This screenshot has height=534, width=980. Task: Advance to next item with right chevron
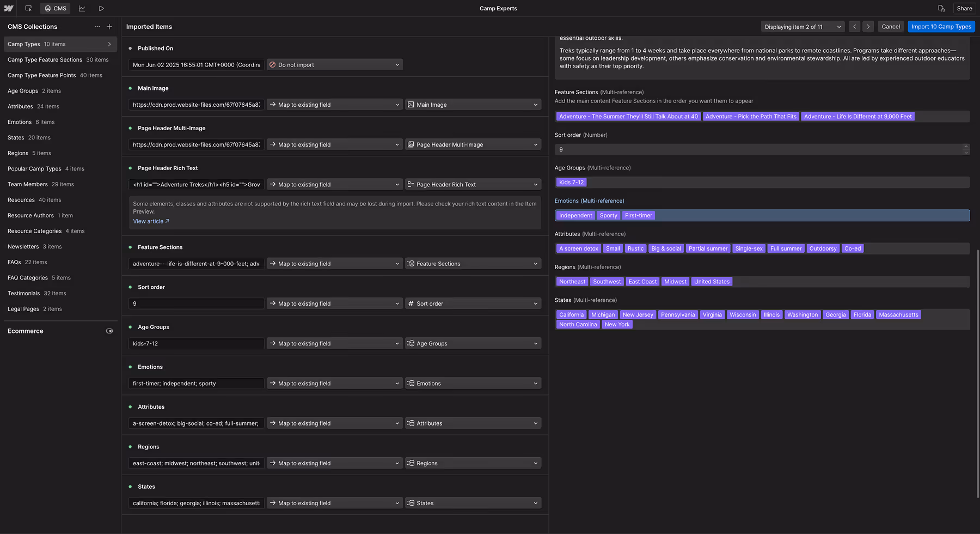(x=868, y=26)
